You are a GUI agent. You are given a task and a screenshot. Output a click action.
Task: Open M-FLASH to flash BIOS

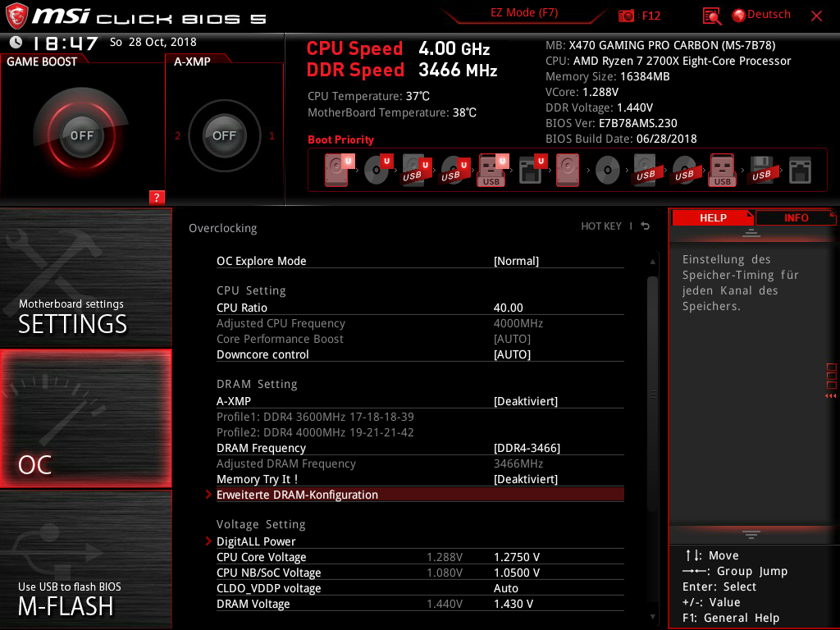(x=85, y=559)
